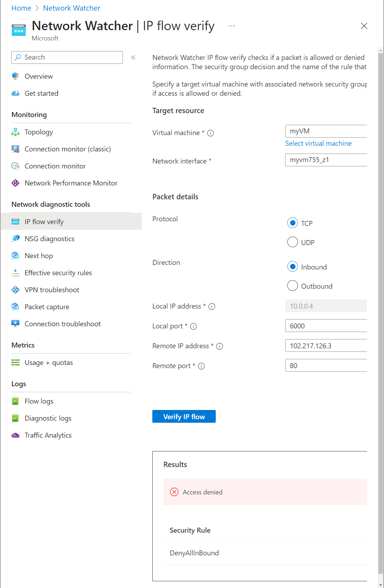Click the Access denied error icon
This screenshot has height=588, width=384.
[x=174, y=492]
